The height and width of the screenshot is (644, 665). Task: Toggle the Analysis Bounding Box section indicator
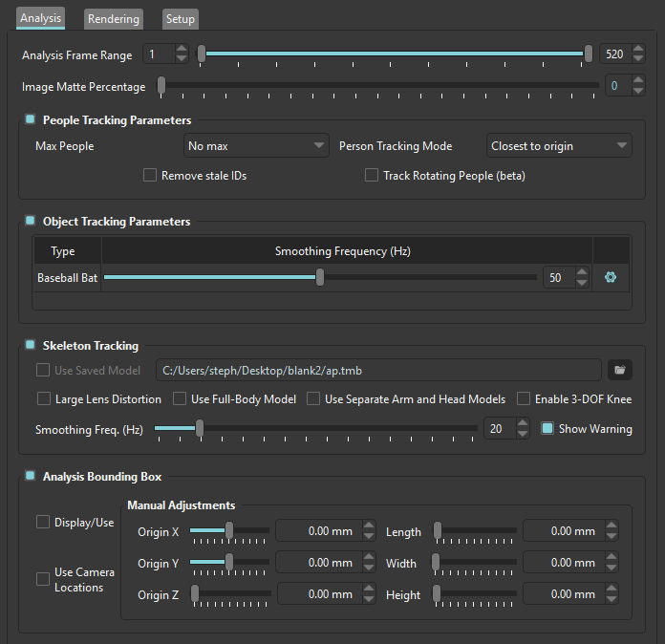tap(31, 476)
